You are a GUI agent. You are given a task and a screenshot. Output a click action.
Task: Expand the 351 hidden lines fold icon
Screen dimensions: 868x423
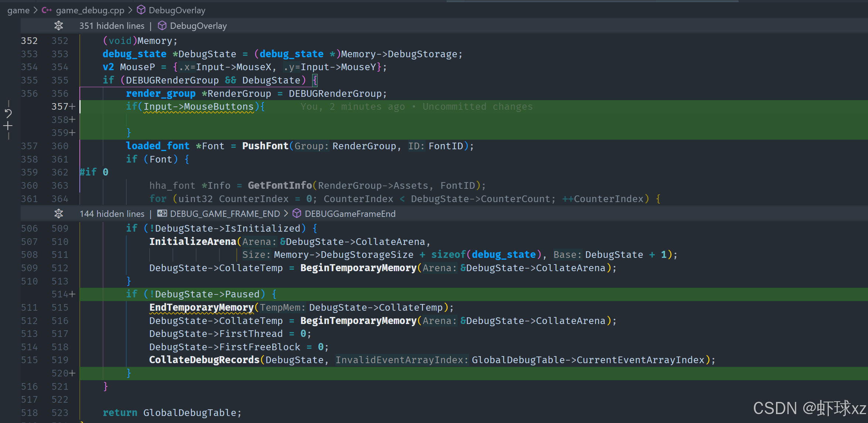click(x=59, y=26)
